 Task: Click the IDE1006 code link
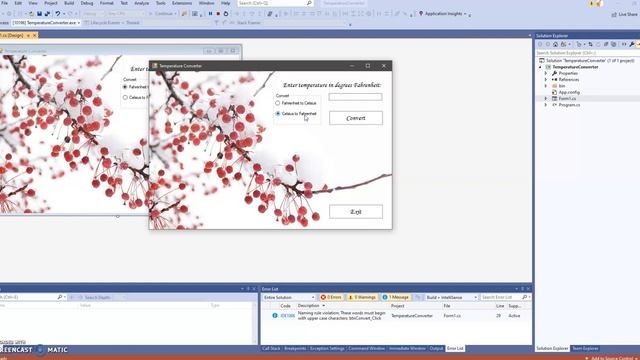[288, 316]
